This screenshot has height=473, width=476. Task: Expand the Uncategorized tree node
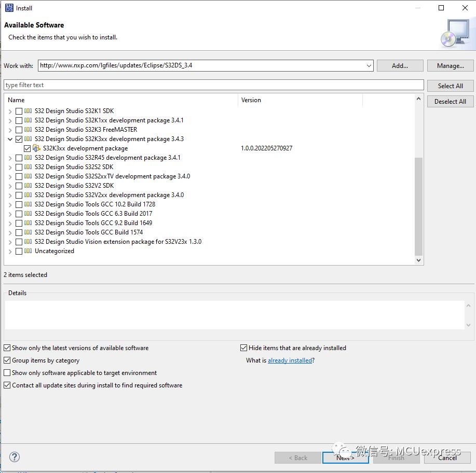(10, 252)
